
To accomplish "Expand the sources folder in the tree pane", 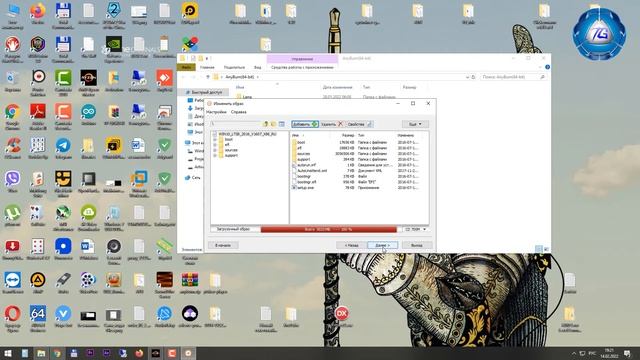I will [x=215, y=150].
